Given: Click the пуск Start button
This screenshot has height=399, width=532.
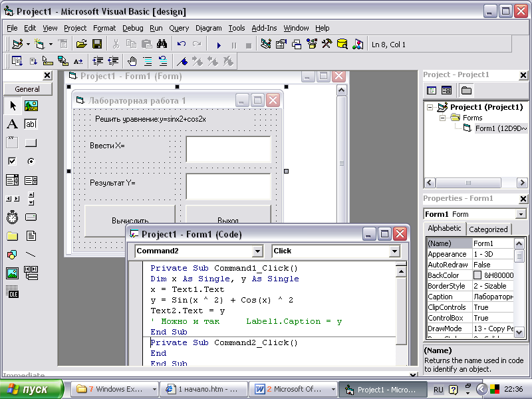Looking at the screenshot, I should coord(31,389).
